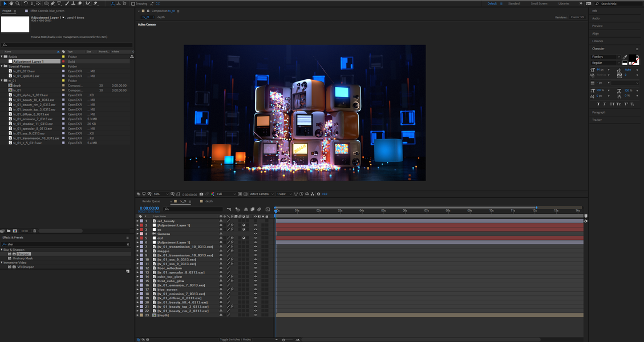
Task: Create new folder in Project panel
Action: (9, 231)
